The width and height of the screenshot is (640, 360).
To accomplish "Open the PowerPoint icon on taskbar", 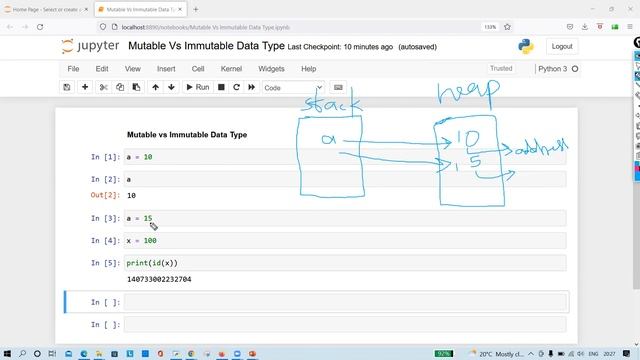I will [252, 353].
